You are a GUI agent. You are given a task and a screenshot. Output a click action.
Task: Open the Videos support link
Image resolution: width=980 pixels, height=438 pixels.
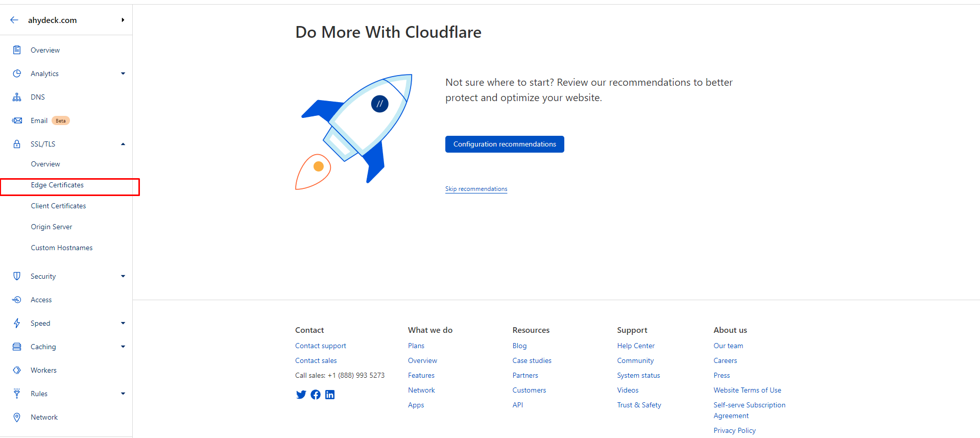628,390
